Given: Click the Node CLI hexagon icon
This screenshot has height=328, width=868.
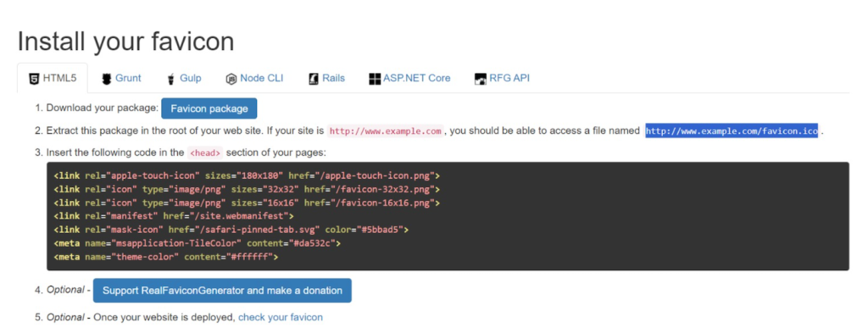Looking at the screenshot, I should click(x=231, y=79).
